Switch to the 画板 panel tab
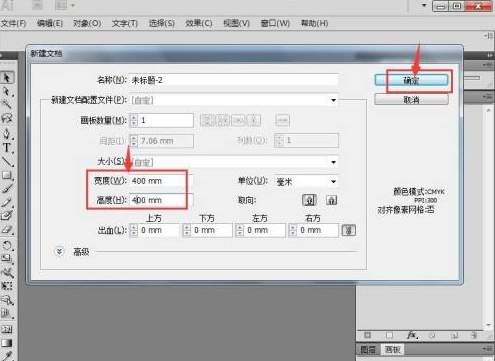The image size is (495, 361). pos(392,350)
